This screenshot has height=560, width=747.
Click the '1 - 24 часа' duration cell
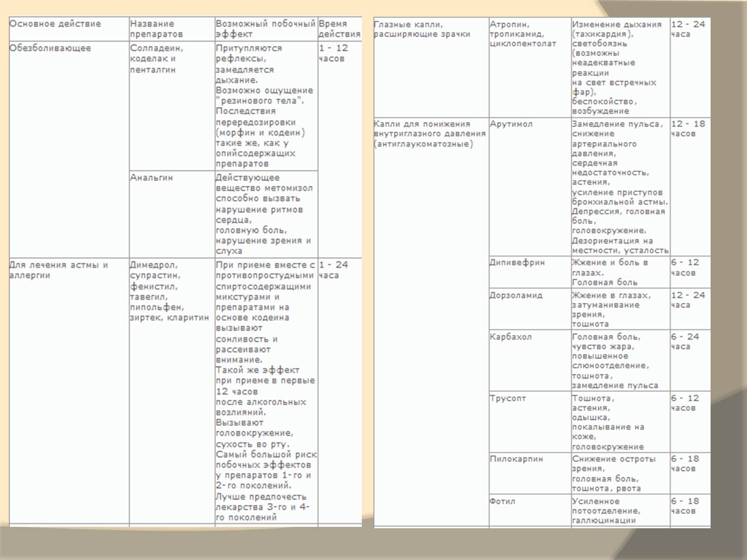pyautogui.click(x=340, y=390)
